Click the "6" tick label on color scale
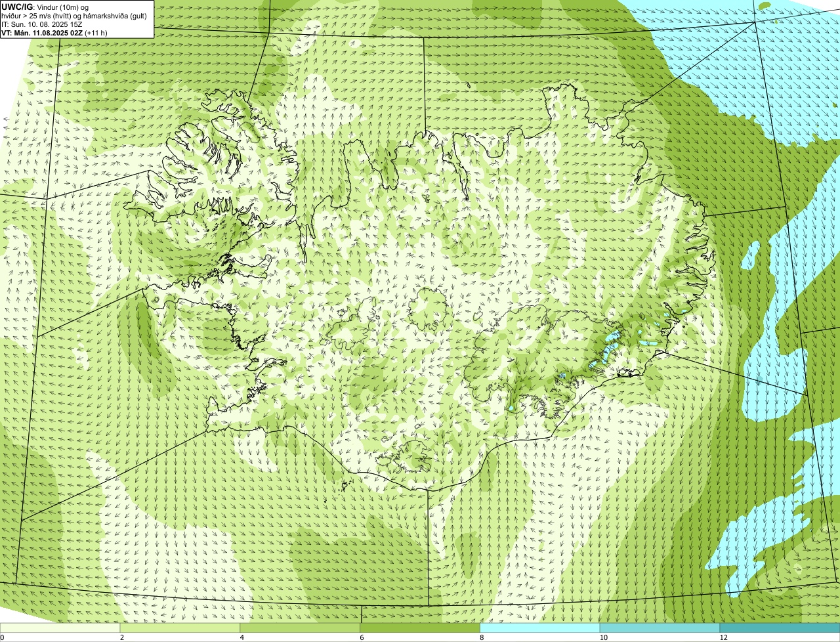Image resolution: width=840 pixels, height=642 pixels. (362, 637)
